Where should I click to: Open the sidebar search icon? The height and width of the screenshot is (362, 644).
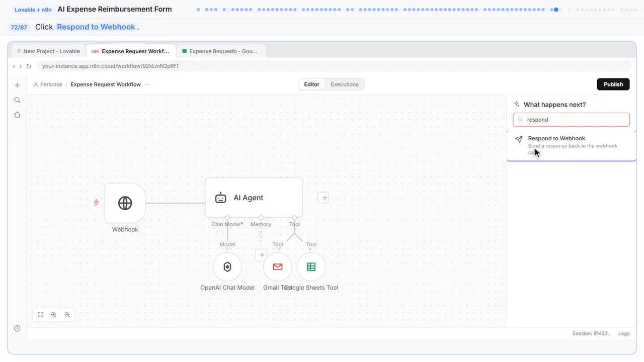click(17, 100)
